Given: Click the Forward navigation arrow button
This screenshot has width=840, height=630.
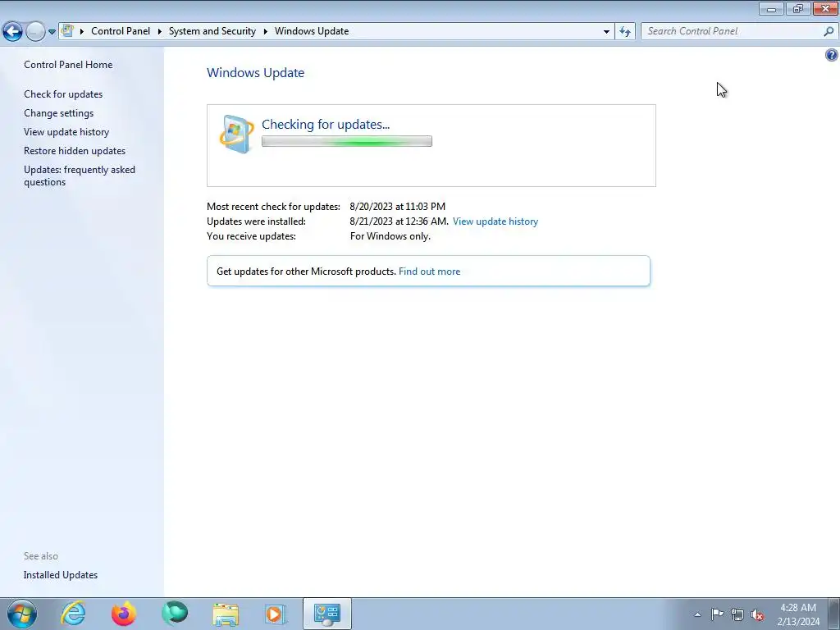Looking at the screenshot, I should (35, 32).
